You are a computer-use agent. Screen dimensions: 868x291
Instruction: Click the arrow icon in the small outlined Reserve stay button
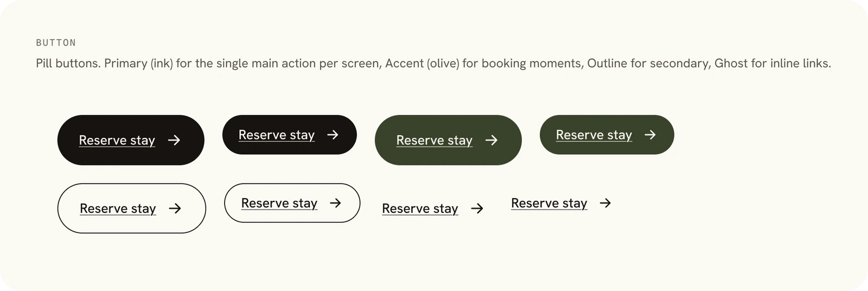tap(336, 203)
